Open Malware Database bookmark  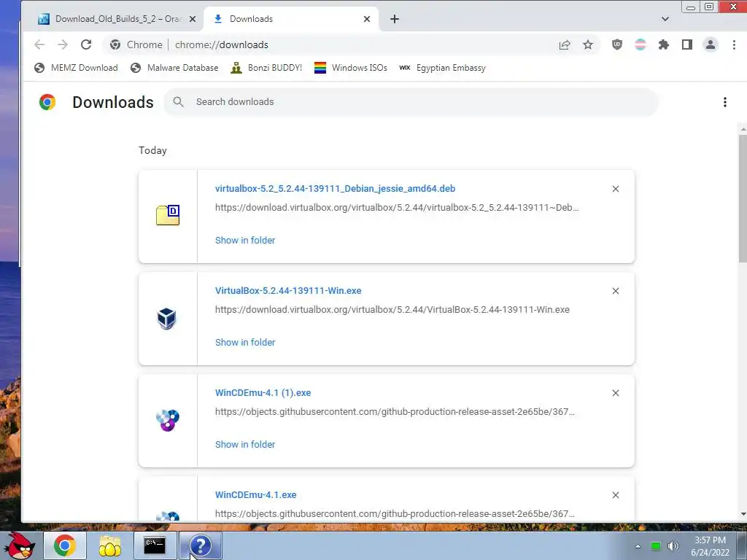point(174,68)
